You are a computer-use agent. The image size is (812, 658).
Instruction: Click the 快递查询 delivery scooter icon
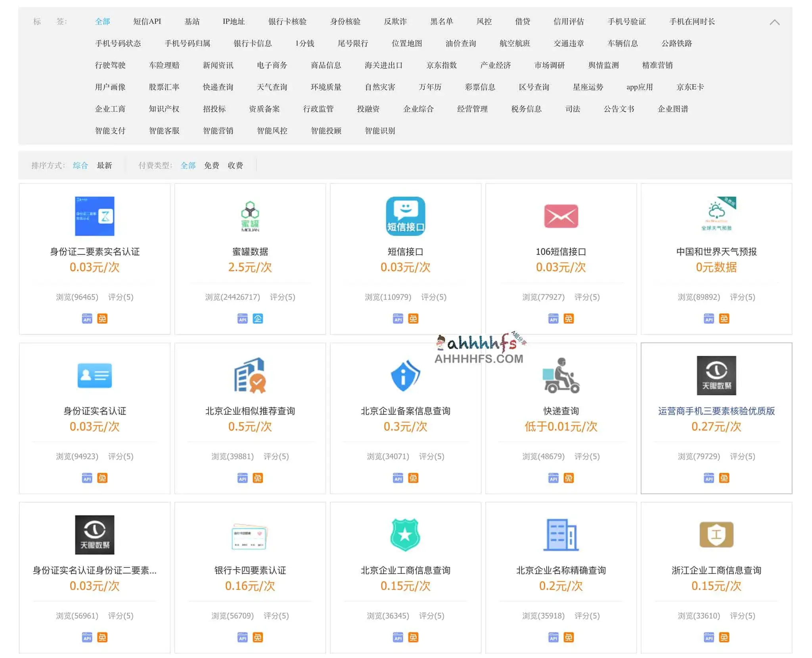click(x=561, y=375)
